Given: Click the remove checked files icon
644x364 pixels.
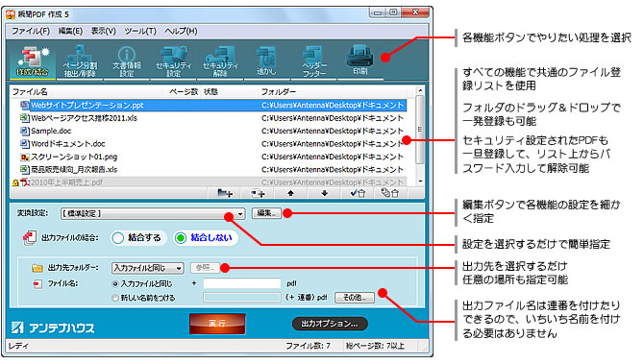Looking at the screenshot, I should coord(358,193).
